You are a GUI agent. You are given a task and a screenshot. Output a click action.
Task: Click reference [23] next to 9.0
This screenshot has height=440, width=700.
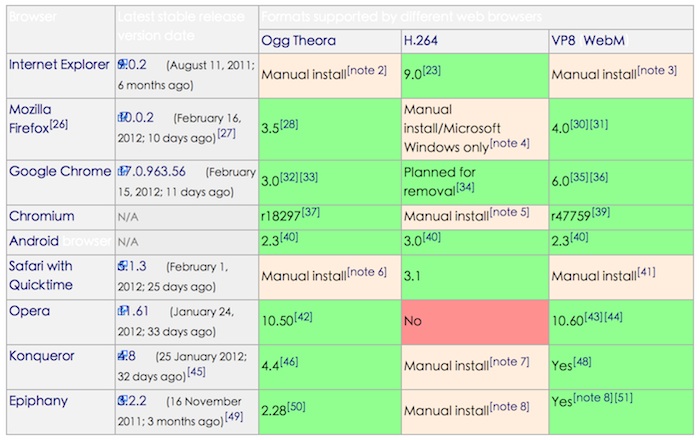pyautogui.click(x=432, y=71)
